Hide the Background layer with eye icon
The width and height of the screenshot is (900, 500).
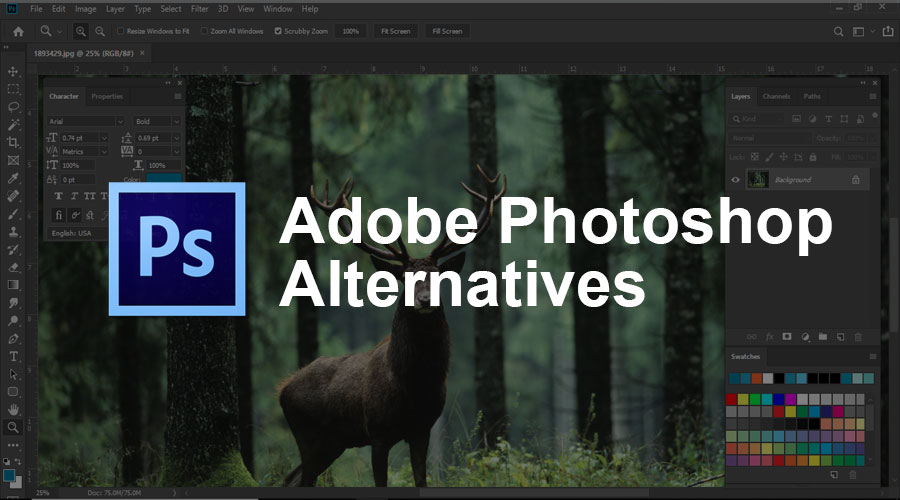tap(736, 180)
